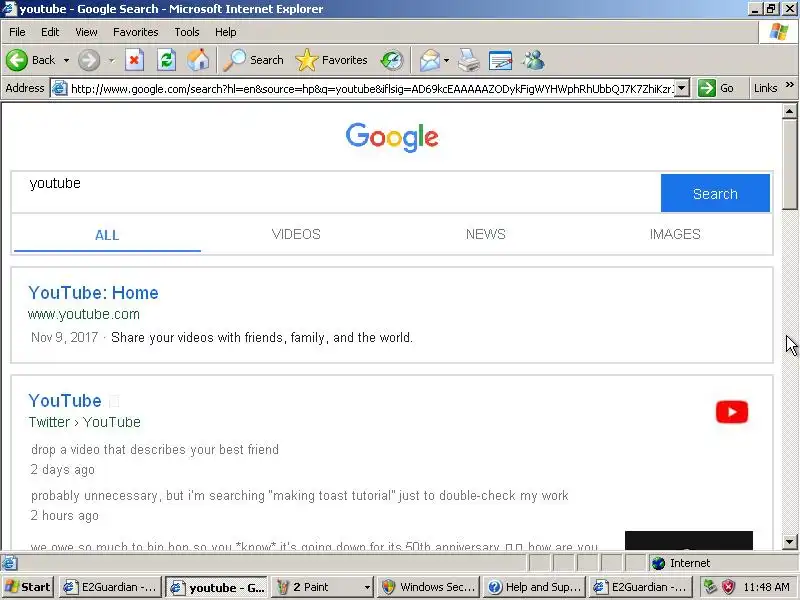Click the status bar page icon

9,563
